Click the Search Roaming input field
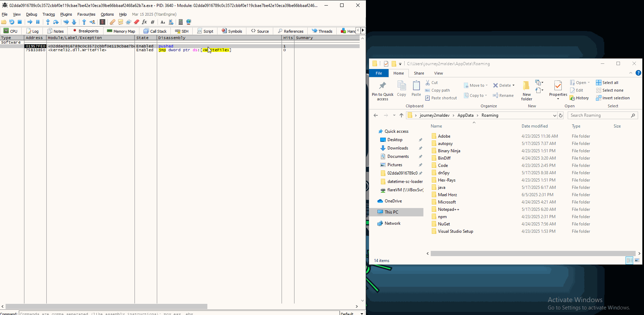This screenshot has width=644, height=315. [603, 115]
